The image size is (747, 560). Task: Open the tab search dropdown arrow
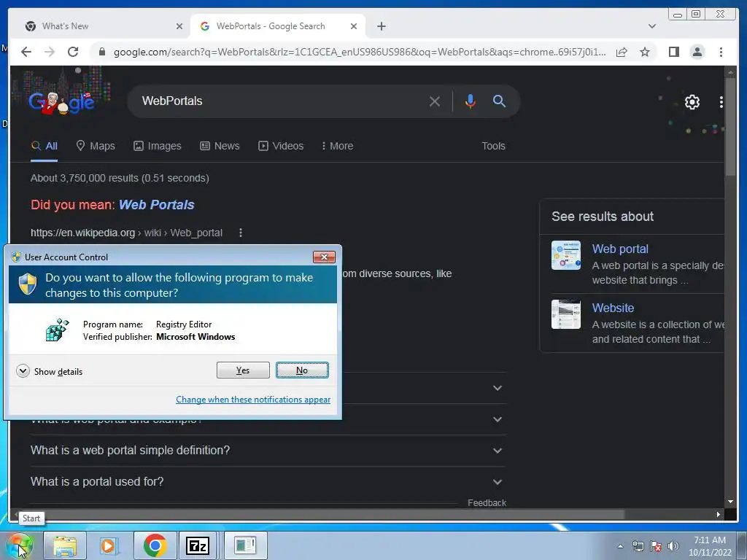[651, 26]
